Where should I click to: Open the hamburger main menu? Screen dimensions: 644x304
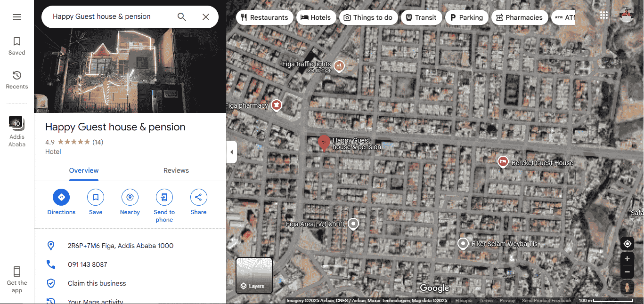17,17
